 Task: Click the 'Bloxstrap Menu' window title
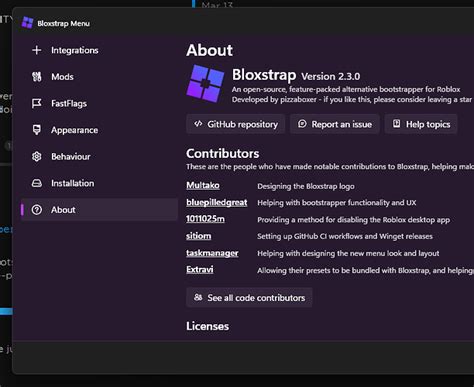(63, 23)
